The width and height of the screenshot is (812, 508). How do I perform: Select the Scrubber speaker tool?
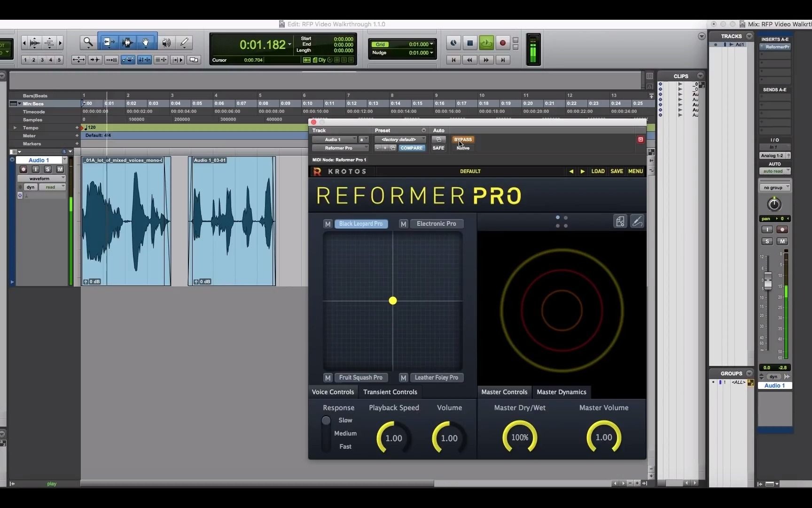(166, 42)
